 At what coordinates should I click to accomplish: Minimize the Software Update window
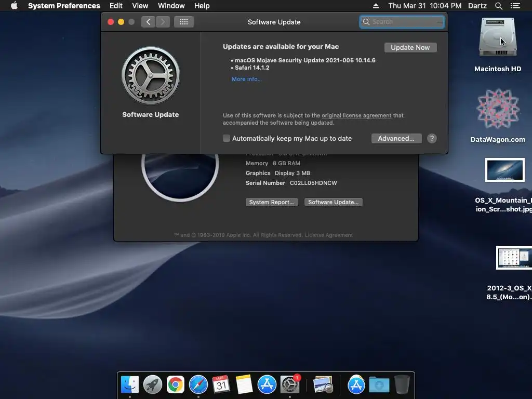[121, 22]
